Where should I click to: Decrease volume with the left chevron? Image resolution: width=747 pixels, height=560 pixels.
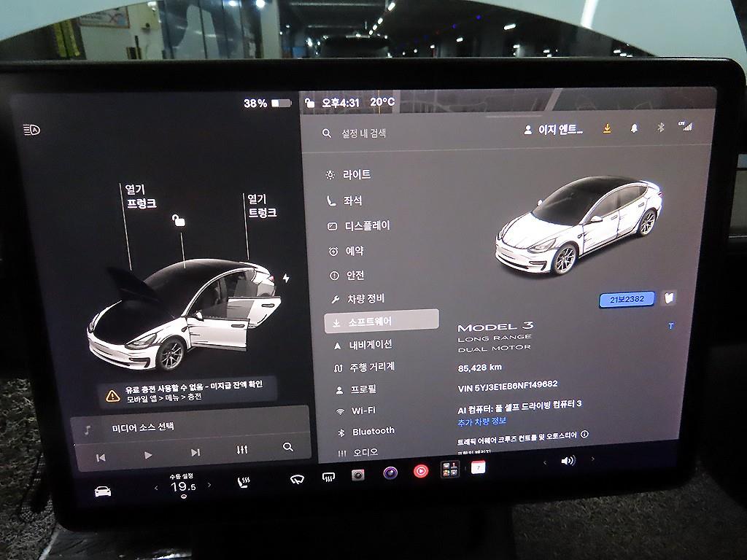tap(544, 462)
